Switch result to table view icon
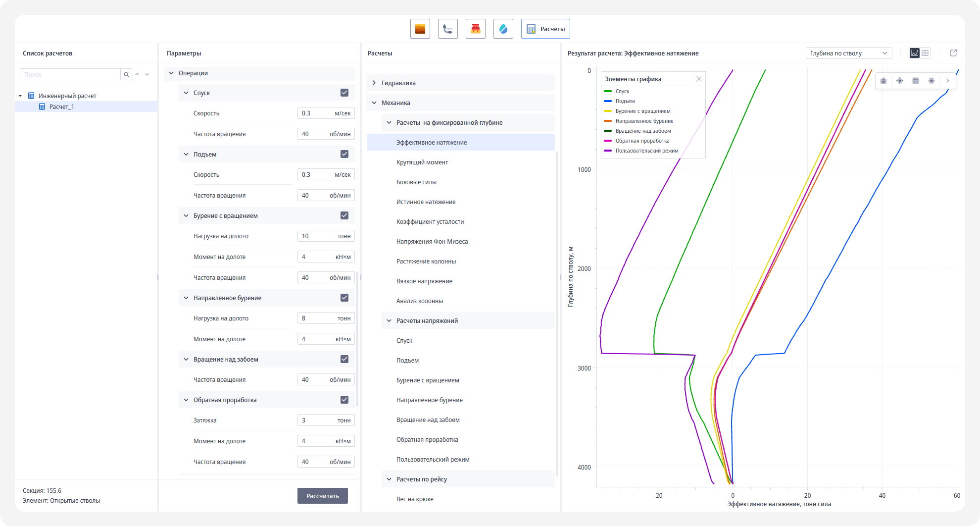Image resolution: width=980 pixels, height=526 pixels. click(x=925, y=53)
